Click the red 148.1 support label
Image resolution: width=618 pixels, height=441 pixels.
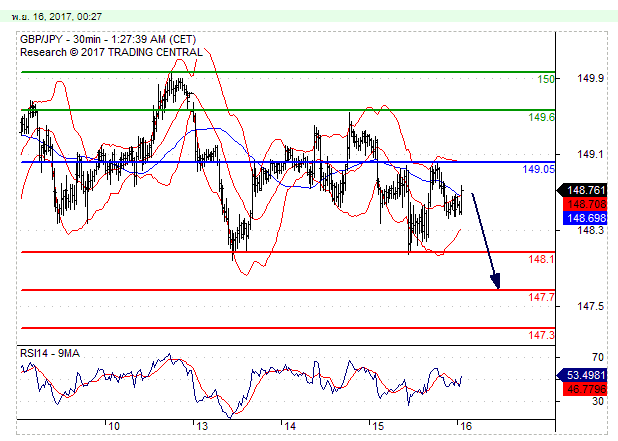pos(541,259)
